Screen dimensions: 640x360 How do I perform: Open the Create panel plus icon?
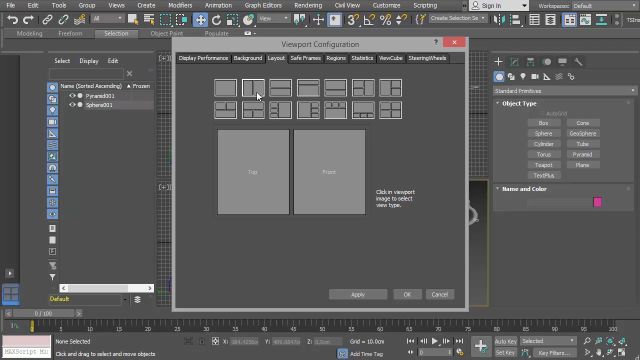tap(498, 62)
